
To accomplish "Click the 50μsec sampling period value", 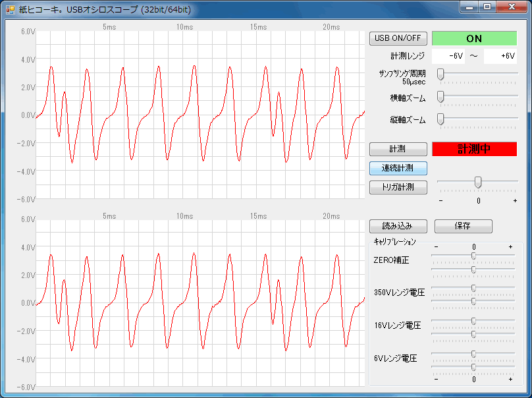I will 414,82.
